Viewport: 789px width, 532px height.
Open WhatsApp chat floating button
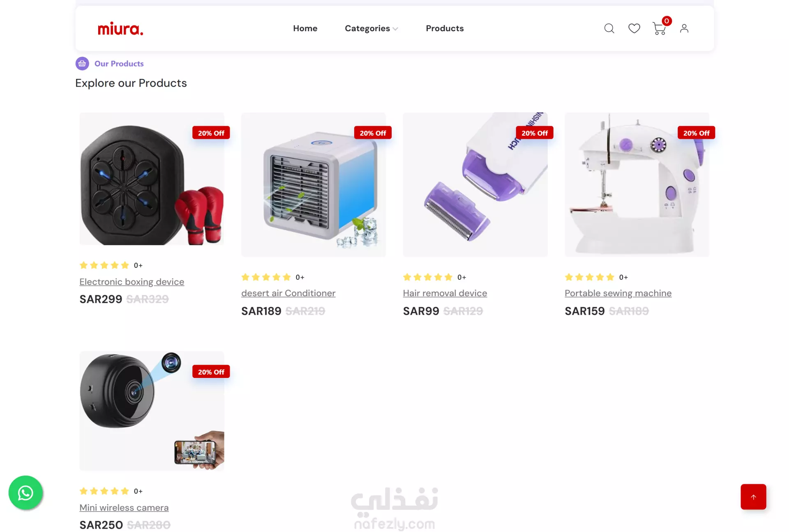click(25, 493)
